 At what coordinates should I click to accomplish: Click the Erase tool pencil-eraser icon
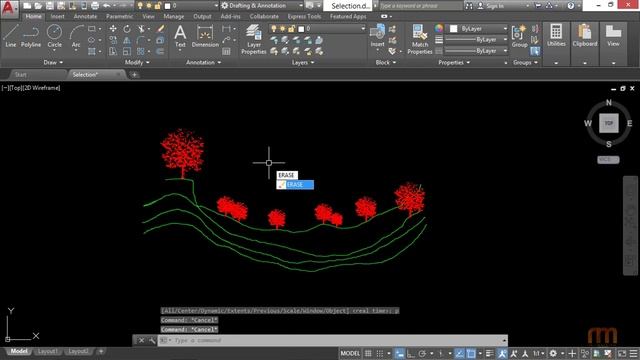click(160, 29)
